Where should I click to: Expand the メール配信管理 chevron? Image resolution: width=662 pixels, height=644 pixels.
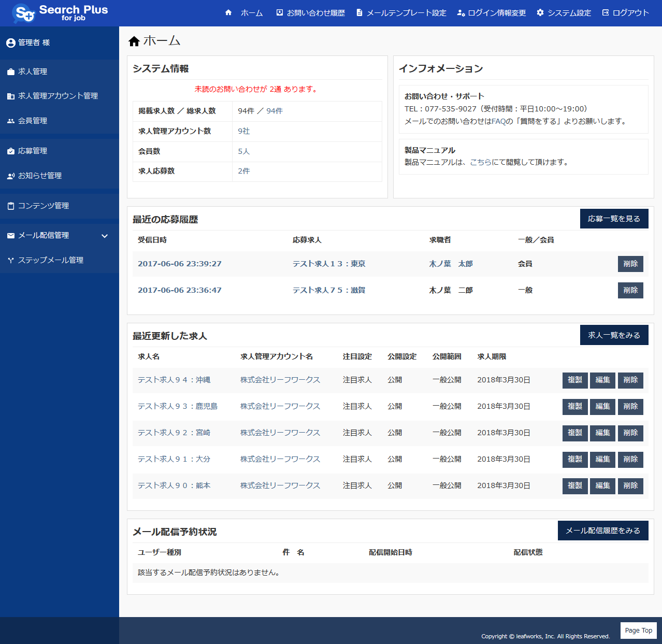[x=105, y=236]
